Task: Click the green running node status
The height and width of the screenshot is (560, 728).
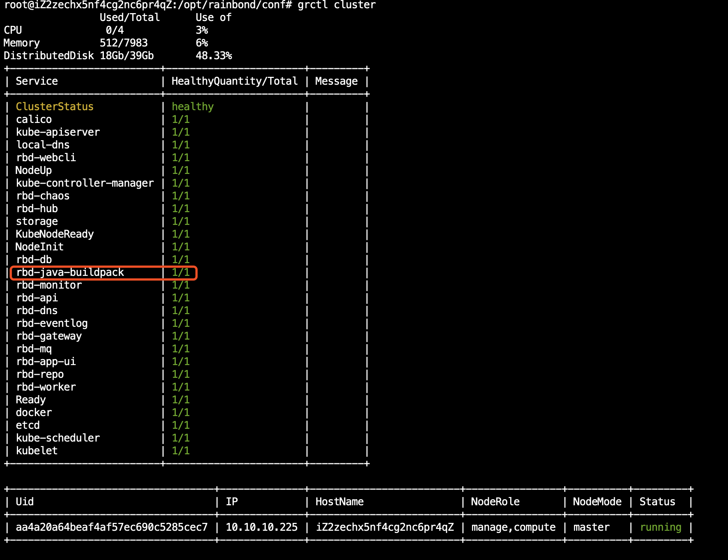Action: pos(661,527)
